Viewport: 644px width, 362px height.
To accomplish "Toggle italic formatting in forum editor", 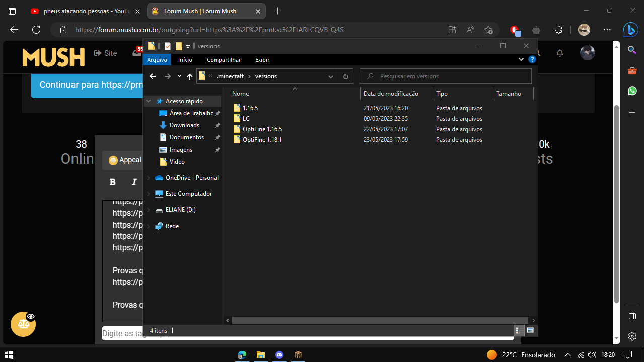I will pyautogui.click(x=134, y=182).
